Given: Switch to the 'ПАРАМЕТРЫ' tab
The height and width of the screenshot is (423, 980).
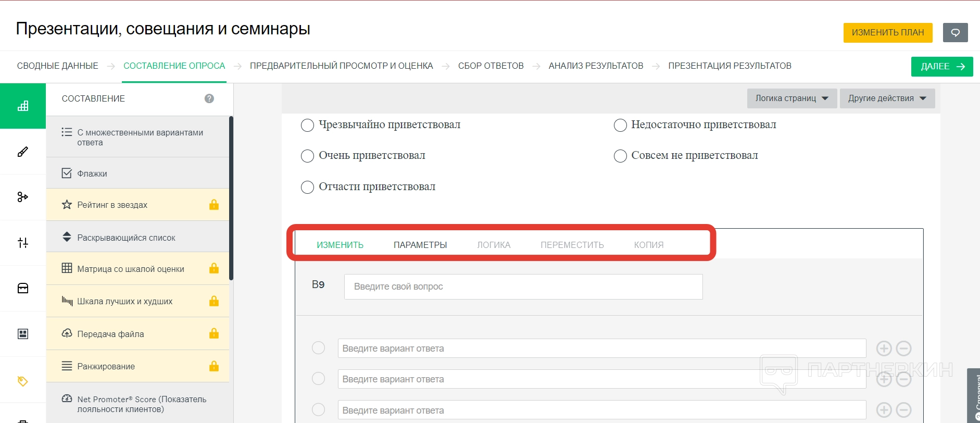Looking at the screenshot, I should 420,245.
